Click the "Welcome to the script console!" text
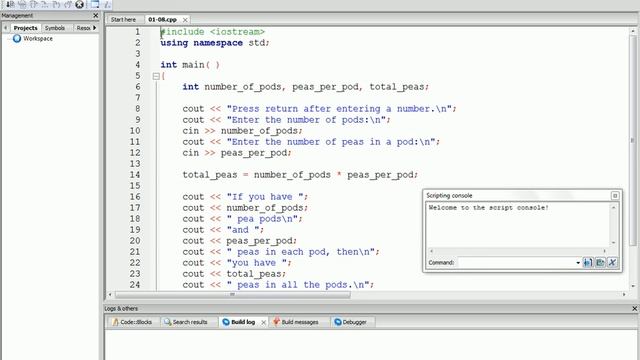The image size is (640, 360). 488,208
